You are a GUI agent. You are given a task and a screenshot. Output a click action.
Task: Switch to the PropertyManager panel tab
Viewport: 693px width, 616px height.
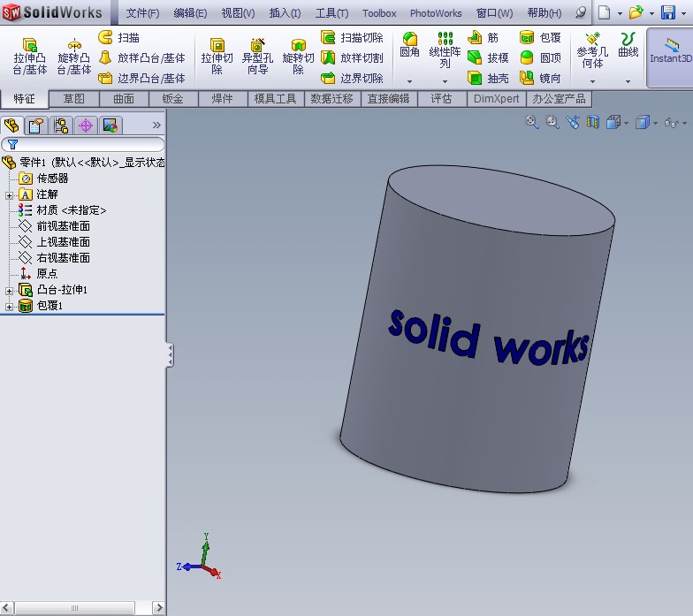(x=35, y=125)
